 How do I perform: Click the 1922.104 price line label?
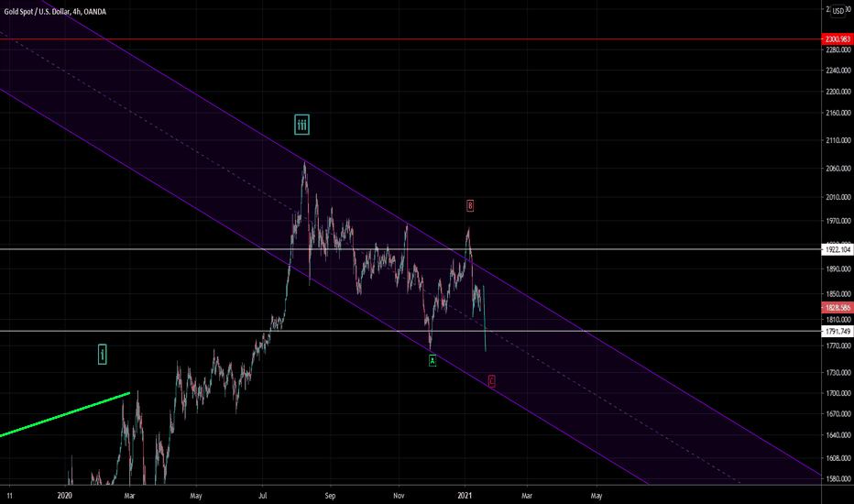click(838, 249)
